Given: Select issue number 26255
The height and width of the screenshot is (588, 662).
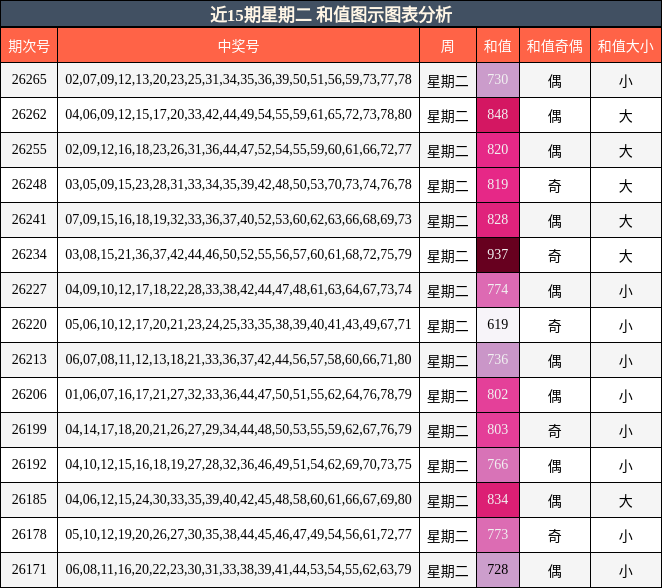Looking at the screenshot, I should click(29, 149).
